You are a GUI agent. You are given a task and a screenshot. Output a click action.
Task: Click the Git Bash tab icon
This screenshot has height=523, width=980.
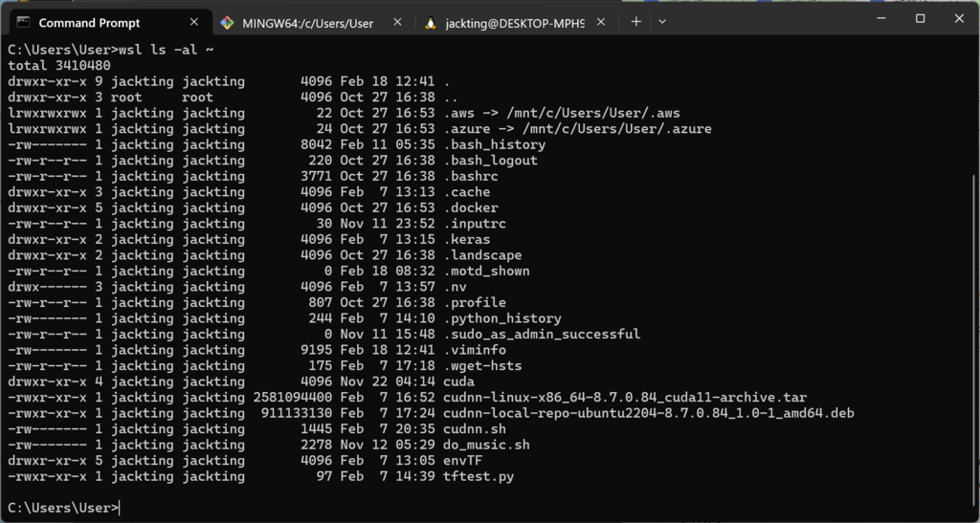(227, 23)
